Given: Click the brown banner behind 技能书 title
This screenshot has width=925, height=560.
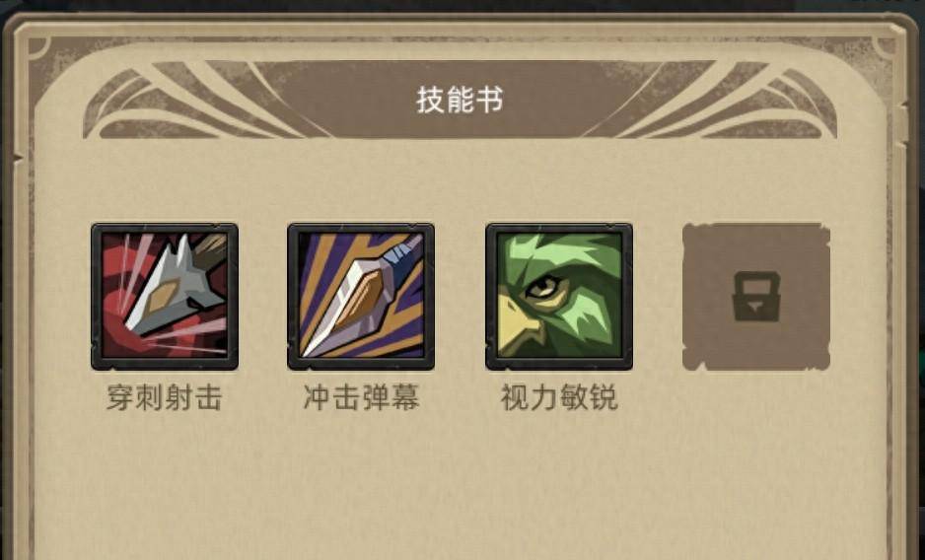Looking at the screenshot, I should [460, 100].
